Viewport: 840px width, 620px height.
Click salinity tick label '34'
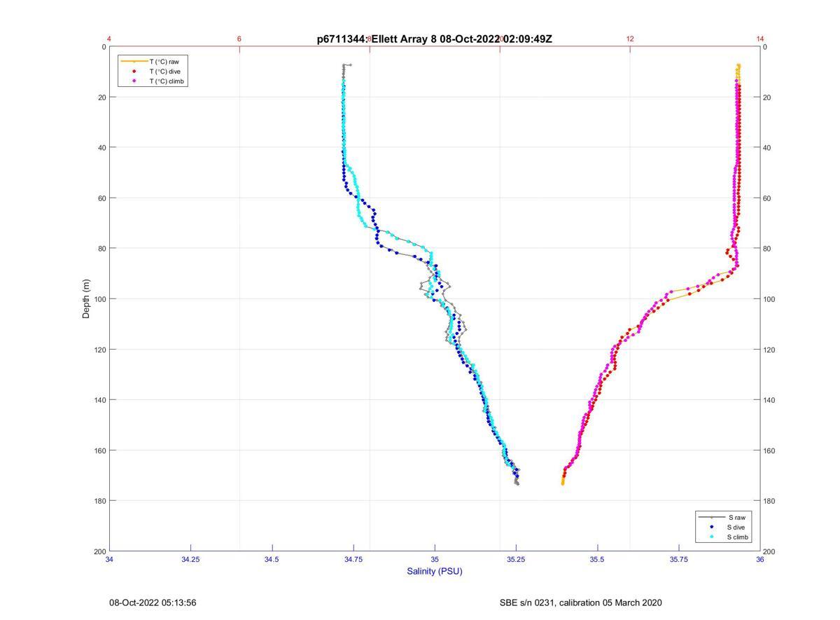pyautogui.click(x=109, y=560)
